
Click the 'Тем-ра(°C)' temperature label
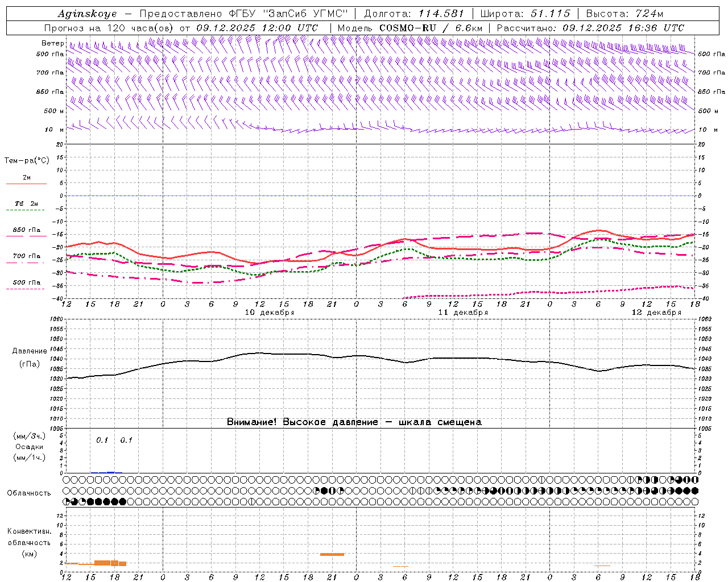tap(27, 161)
